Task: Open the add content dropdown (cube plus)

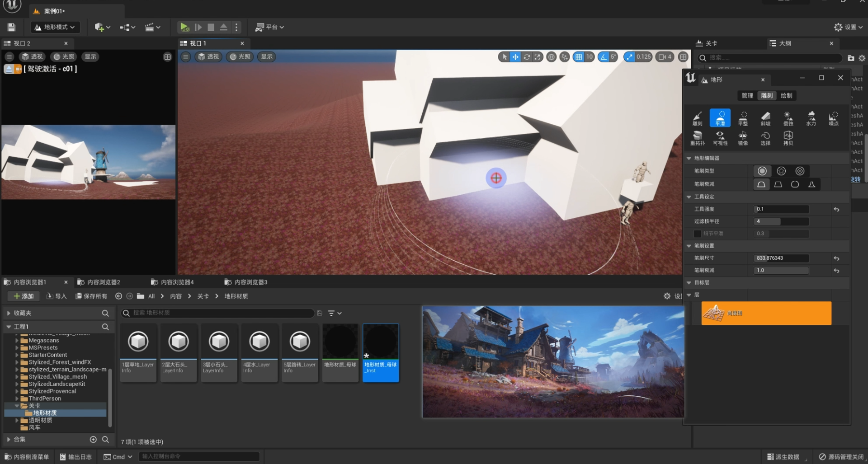Action: click(x=102, y=27)
